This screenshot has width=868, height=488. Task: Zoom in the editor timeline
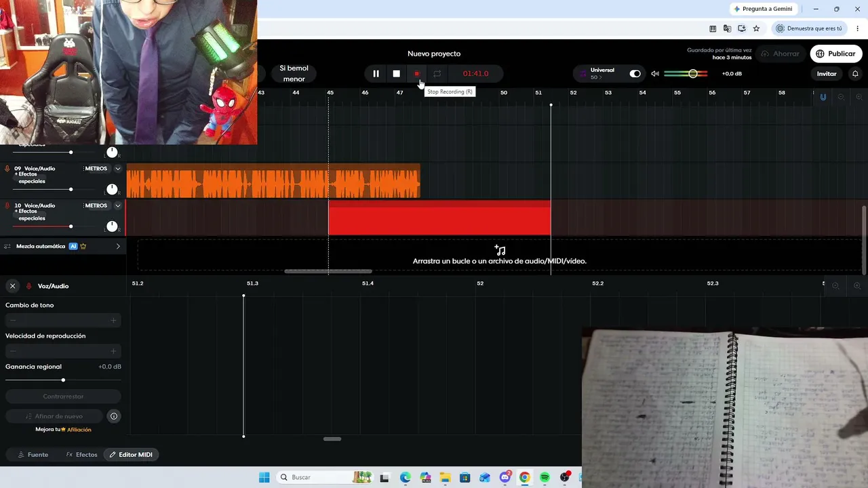coord(857,286)
